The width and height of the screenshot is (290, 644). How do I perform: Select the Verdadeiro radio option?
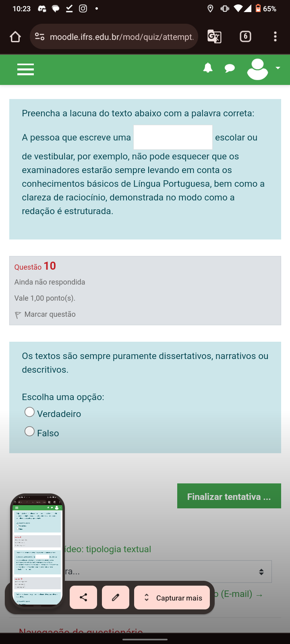[29, 412]
